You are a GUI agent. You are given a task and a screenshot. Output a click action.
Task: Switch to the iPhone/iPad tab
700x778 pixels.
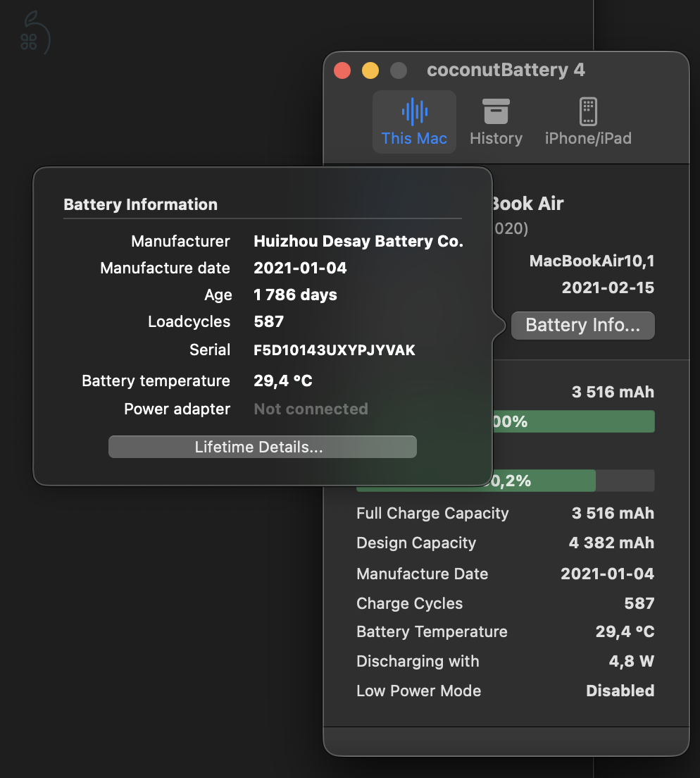coord(589,121)
